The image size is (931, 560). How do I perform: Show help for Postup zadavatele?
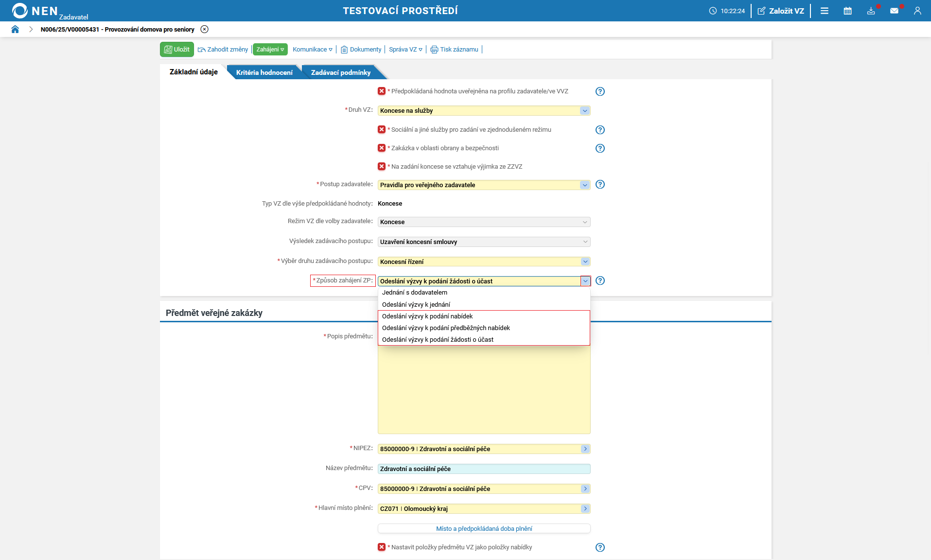click(600, 185)
